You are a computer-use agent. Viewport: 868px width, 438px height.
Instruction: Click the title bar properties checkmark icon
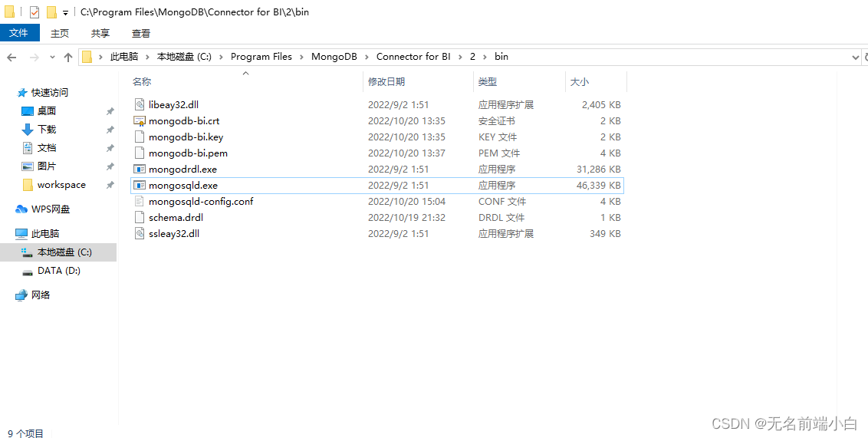pos(35,12)
